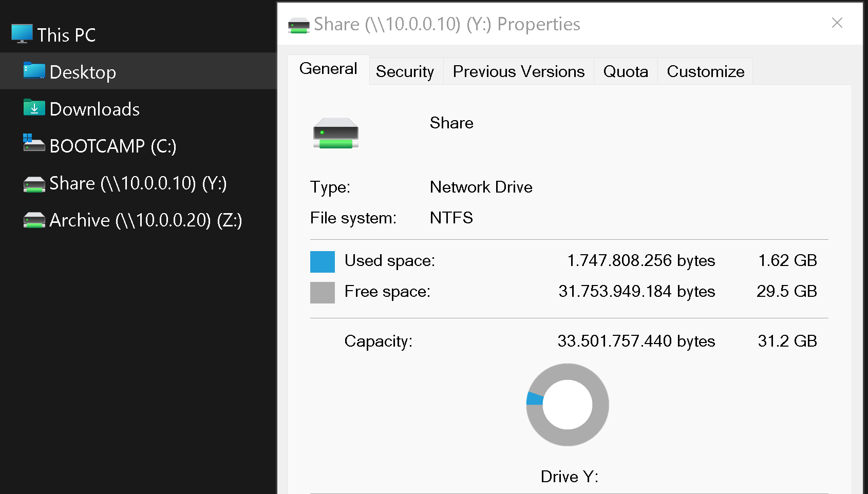The height and width of the screenshot is (494, 868).
Task: Click the Properties window title text
Action: click(x=447, y=24)
